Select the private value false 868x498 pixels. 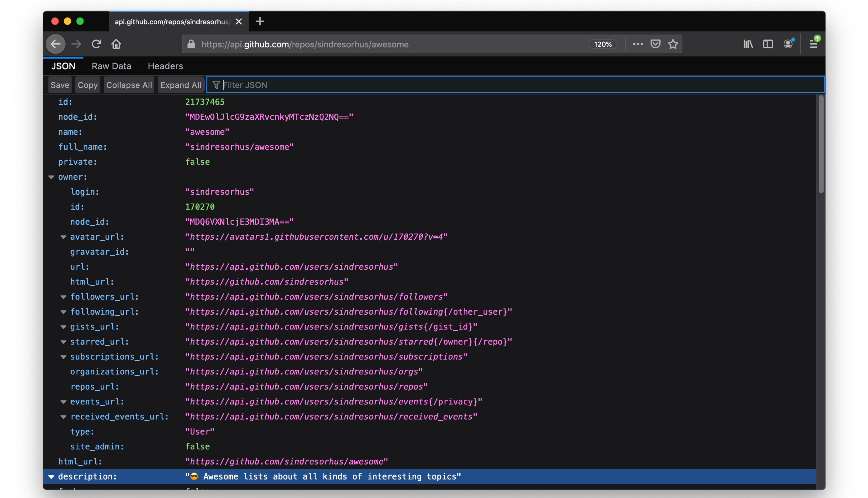[x=198, y=162]
